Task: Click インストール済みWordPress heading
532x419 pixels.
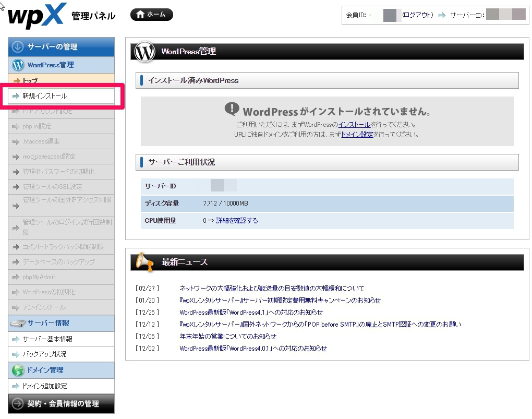Action: (193, 80)
